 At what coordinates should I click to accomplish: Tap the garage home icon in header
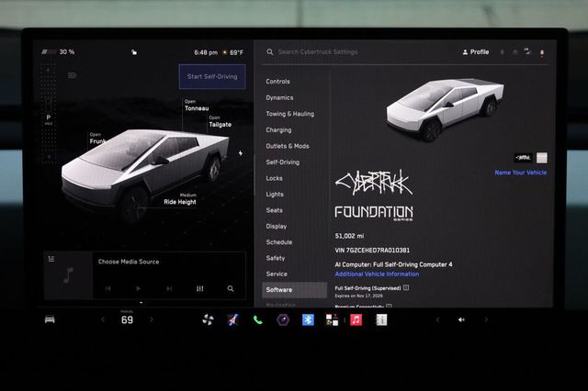click(515, 52)
